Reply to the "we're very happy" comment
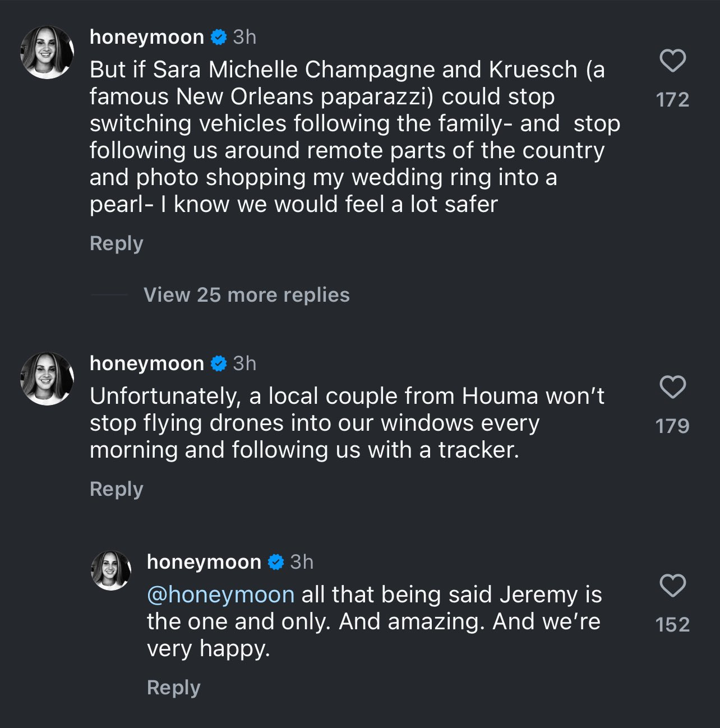The width and height of the screenshot is (720, 728). (173, 688)
